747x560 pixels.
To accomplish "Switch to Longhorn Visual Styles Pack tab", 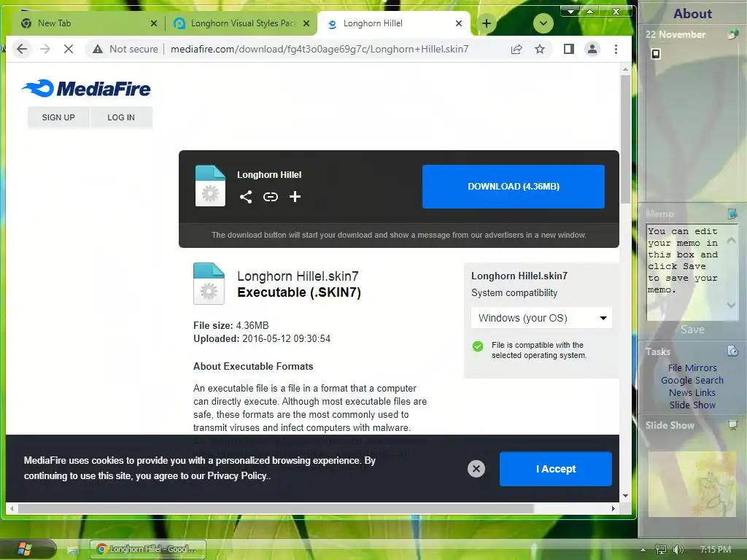I will (241, 23).
